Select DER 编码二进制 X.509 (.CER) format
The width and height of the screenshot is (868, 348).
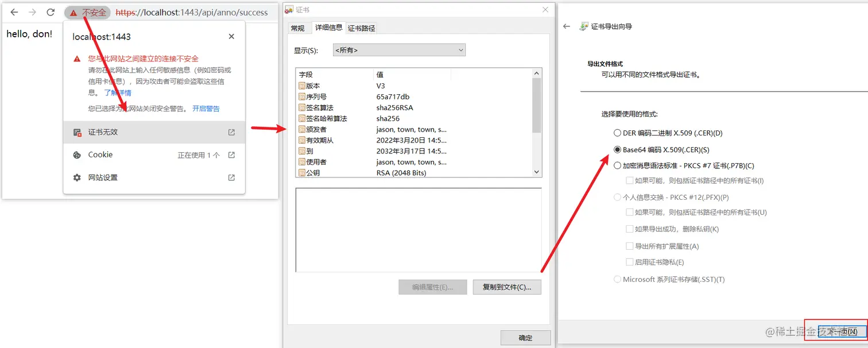pos(668,133)
